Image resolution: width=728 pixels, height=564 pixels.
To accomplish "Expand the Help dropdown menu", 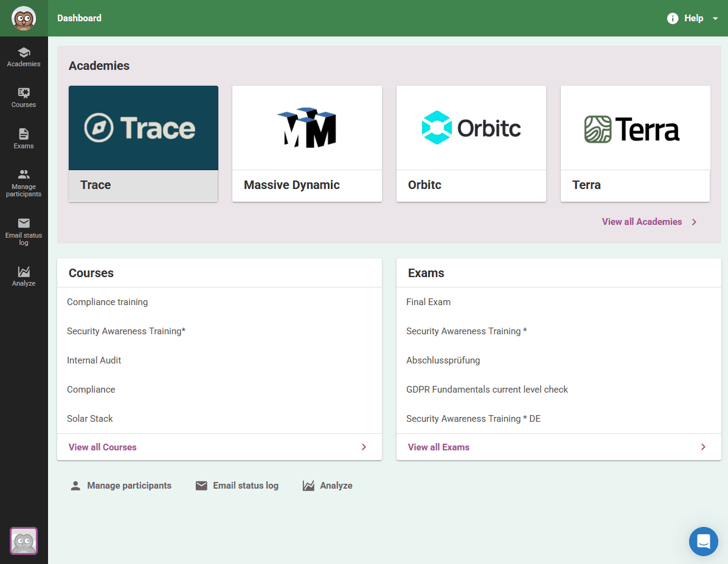I will coord(693,18).
